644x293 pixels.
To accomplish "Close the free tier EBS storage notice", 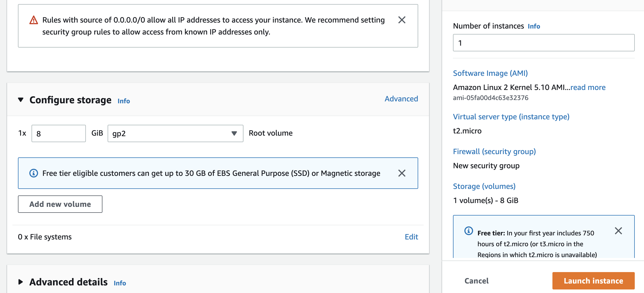I will 402,173.
